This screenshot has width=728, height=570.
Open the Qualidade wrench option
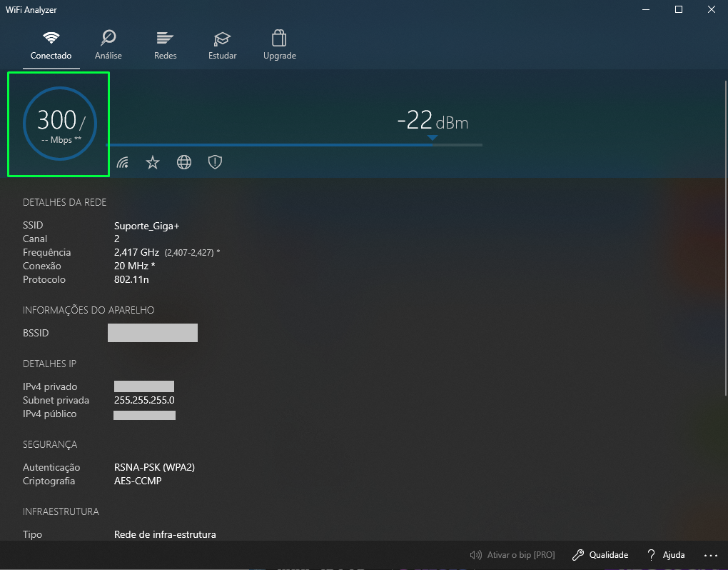(x=600, y=555)
